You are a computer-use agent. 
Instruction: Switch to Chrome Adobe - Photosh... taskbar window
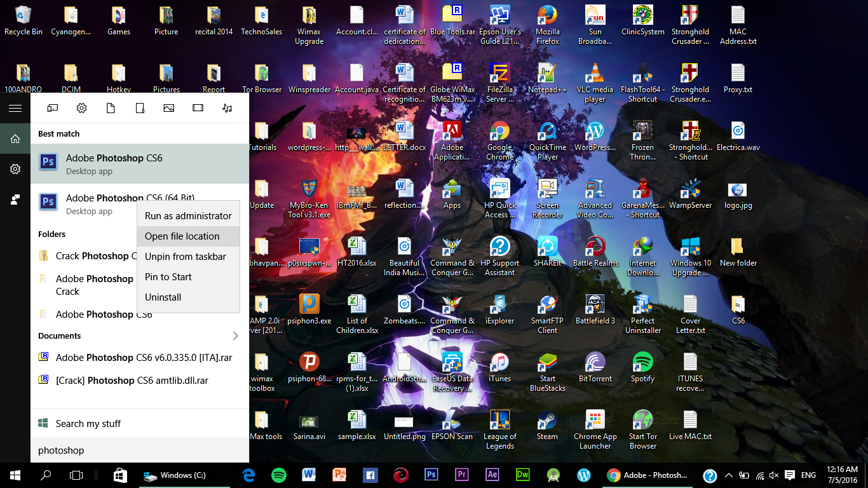(646, 475)
